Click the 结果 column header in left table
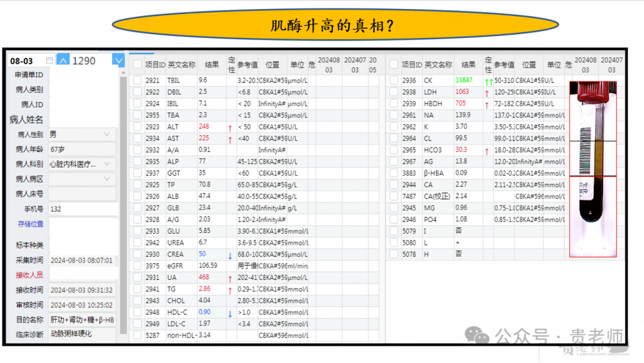The width and height of the screenshot is (644, 363). pos(212,65)
